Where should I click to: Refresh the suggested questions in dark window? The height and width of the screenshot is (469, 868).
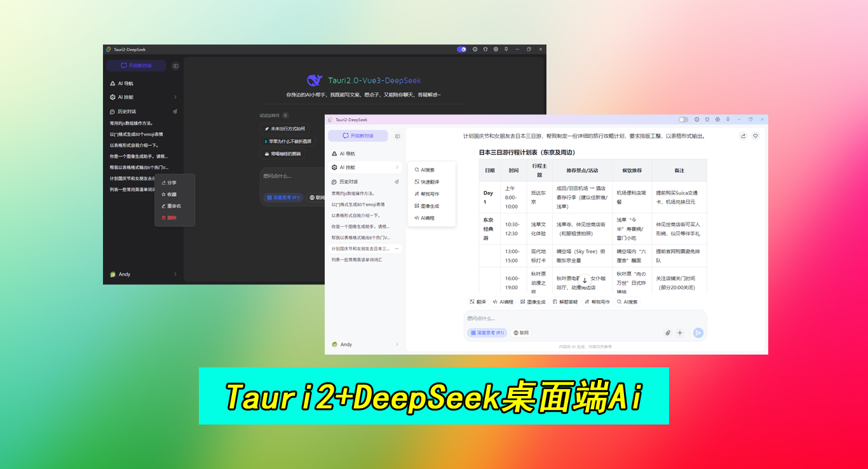coord(285,116)
